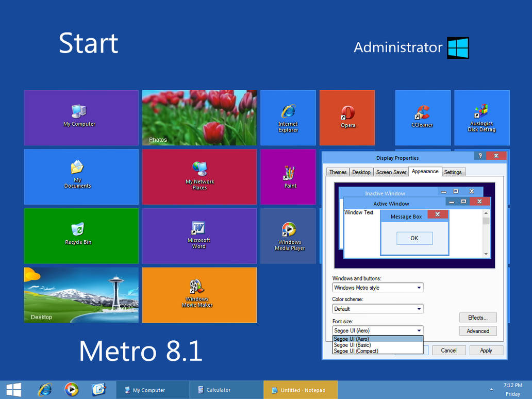Expand the Windows and buttons dropdown
Screen dimensions: 532x399
[x=378, y=287]
